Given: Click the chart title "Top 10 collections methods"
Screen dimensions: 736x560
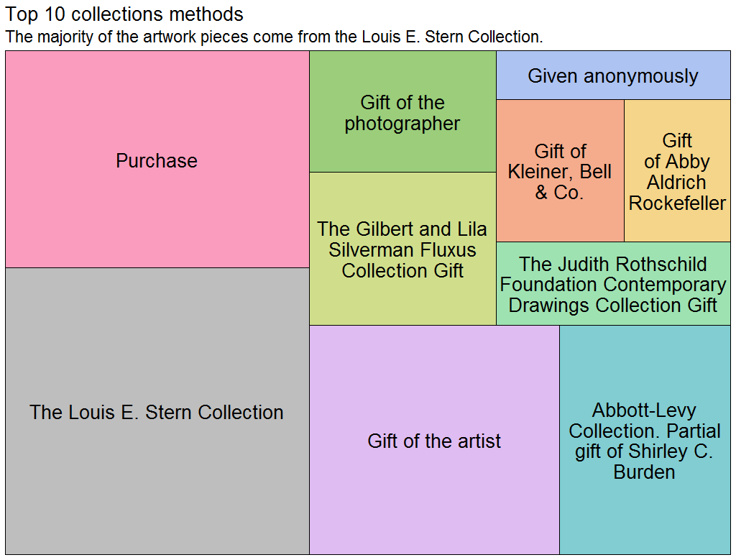Looking at the screenshot, I should point(124,14).
